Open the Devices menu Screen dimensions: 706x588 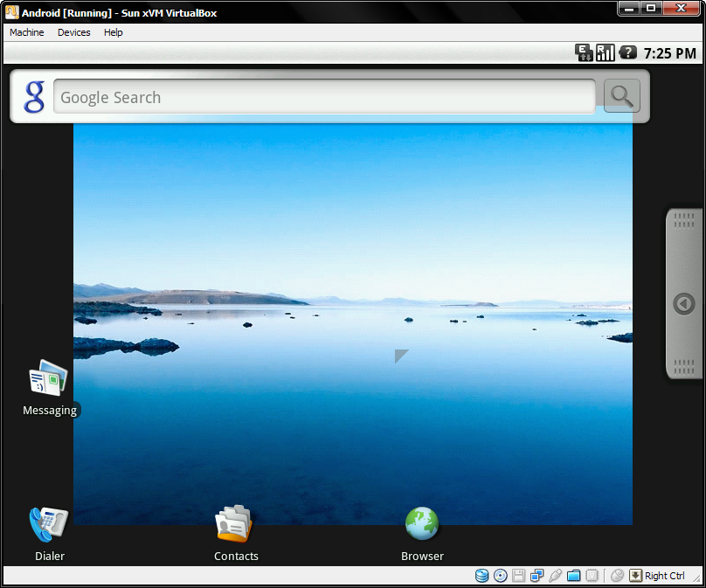pos(74,32)
